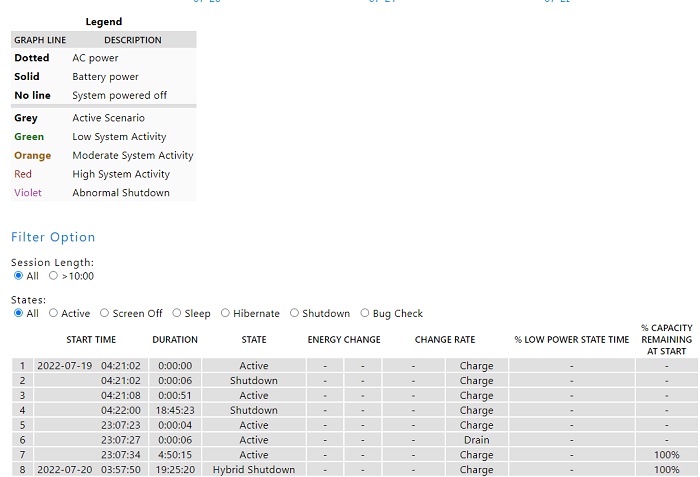Click the Dotted legend entry
The image size is (700, 477).
[x=32, y=58]
